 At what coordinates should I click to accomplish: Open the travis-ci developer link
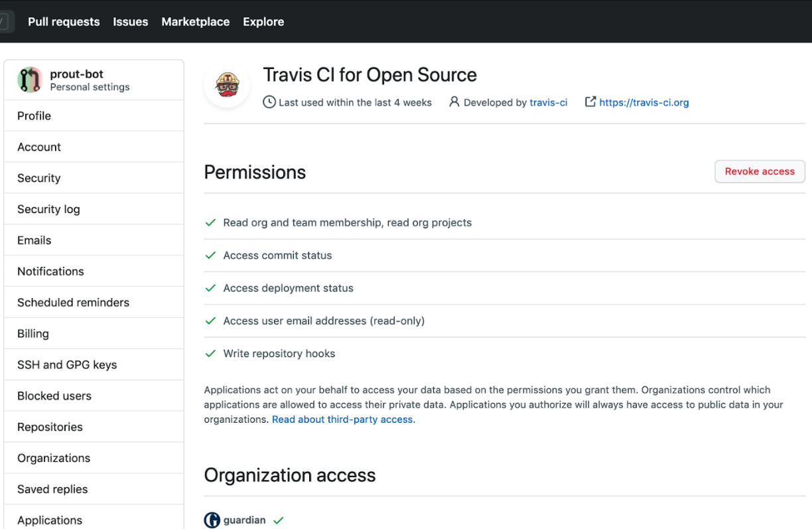(549, 102)
